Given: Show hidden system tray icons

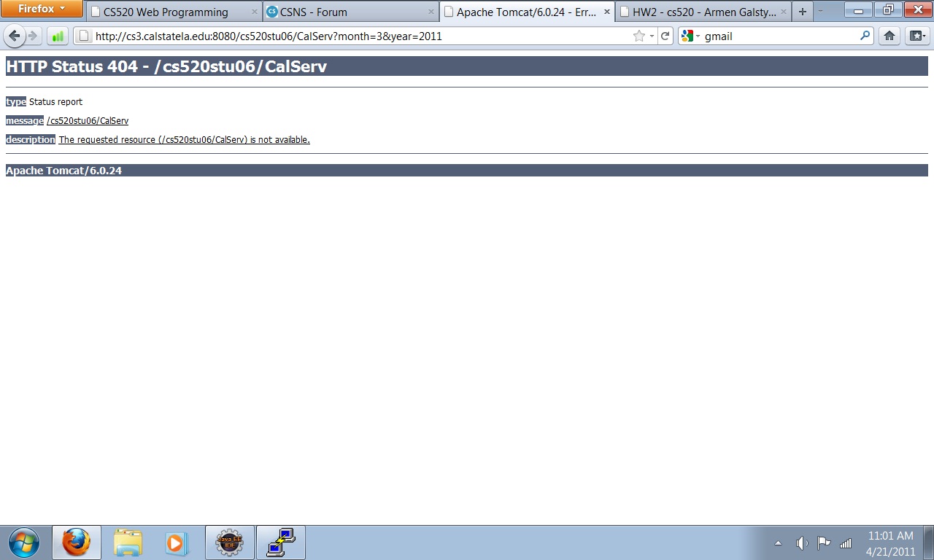Looking at the screenshot, I should pos(778,542).
